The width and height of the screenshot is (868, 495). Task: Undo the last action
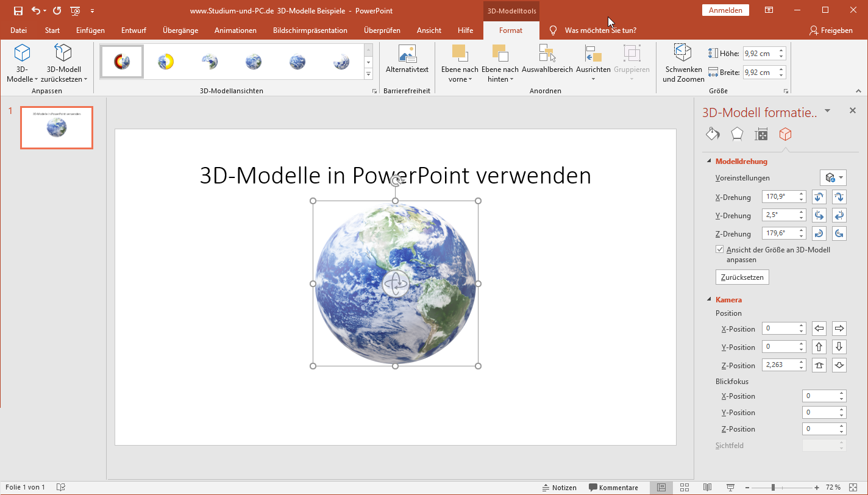(x=36, y=10)
